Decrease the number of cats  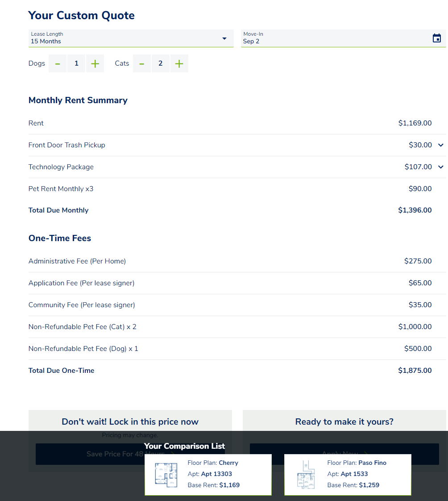click(142, 63)
